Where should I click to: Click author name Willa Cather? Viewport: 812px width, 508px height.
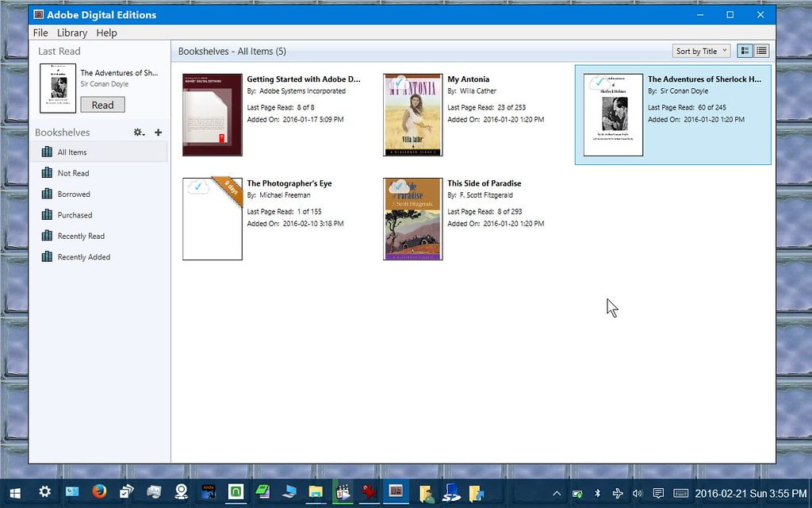pos(478,91)
